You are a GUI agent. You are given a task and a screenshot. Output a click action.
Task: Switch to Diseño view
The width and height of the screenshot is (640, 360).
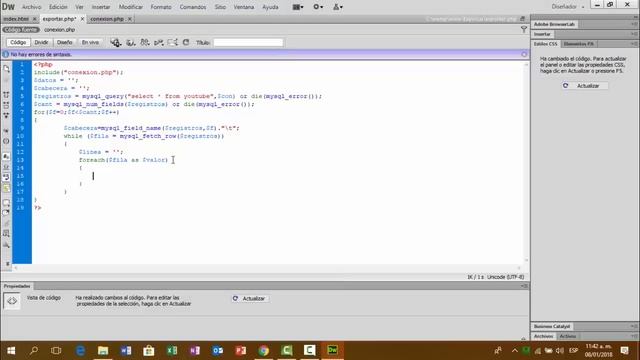(x=64, y=42)
